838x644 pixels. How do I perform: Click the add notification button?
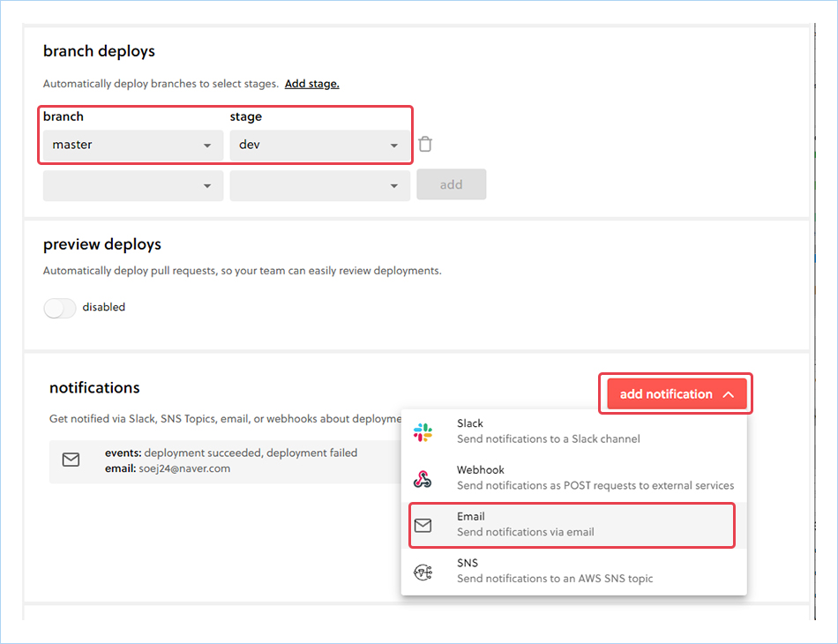677,393
